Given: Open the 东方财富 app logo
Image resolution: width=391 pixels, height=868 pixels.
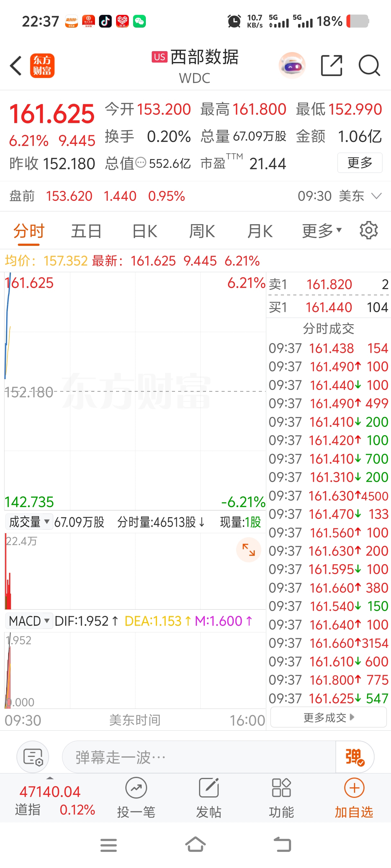Looking at the screenshot, I should click(42, 66).
